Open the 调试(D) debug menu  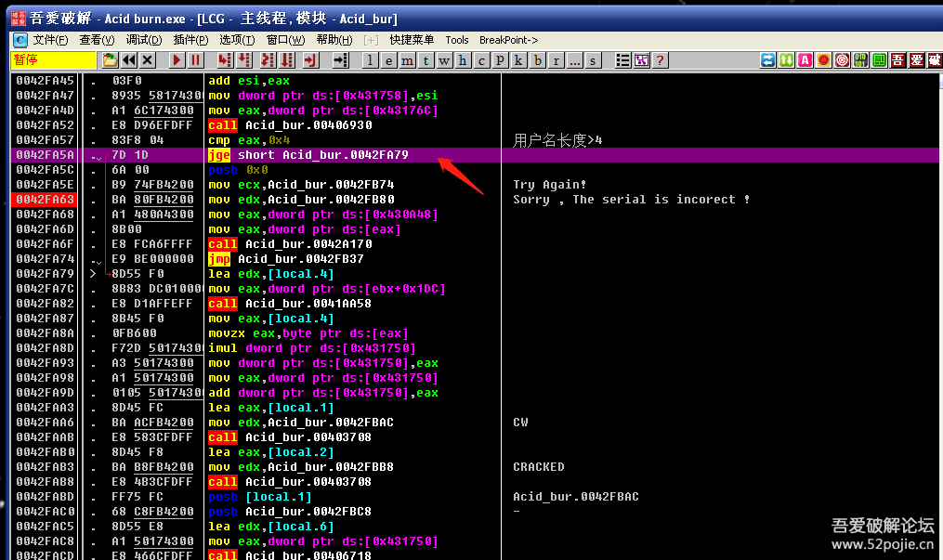coord(143,40)
